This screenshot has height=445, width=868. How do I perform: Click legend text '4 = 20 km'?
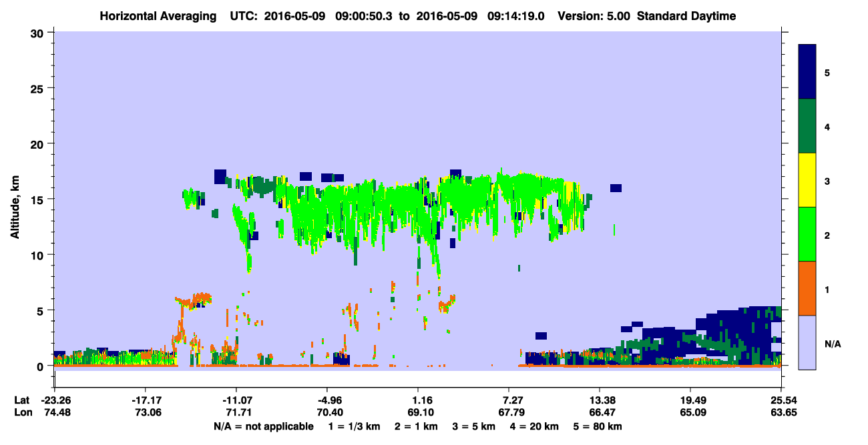535,426
